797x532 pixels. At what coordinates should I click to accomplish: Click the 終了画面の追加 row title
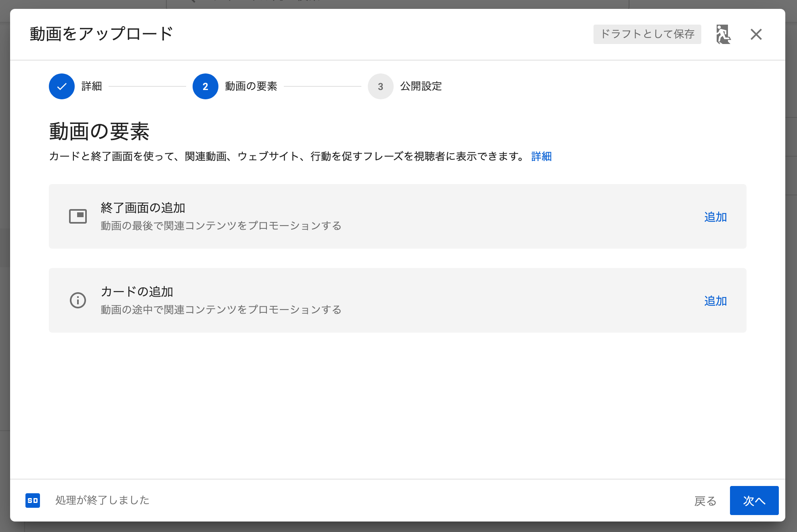click(x=143, y=208)
